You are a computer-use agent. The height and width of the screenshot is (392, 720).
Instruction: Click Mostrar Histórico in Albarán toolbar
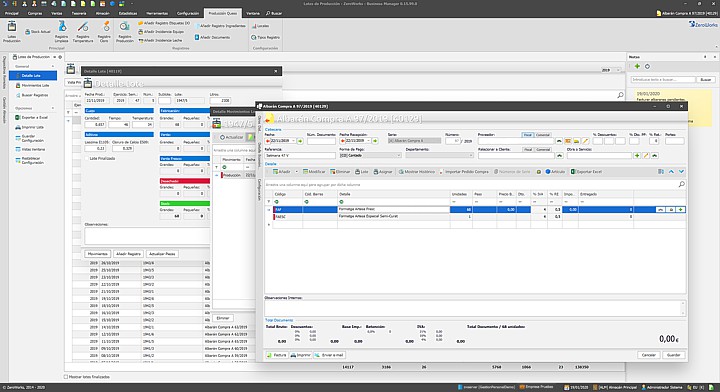click(416, 172)
